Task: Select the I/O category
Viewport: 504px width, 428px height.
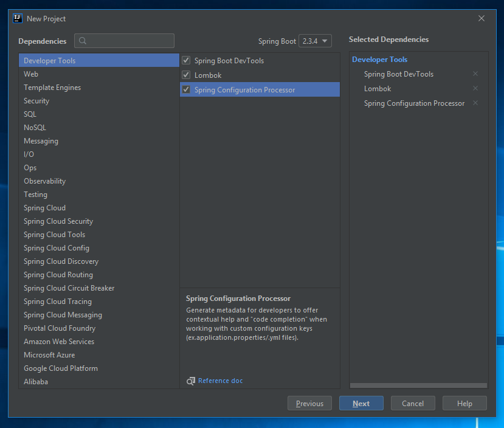Action: point(99,154)
